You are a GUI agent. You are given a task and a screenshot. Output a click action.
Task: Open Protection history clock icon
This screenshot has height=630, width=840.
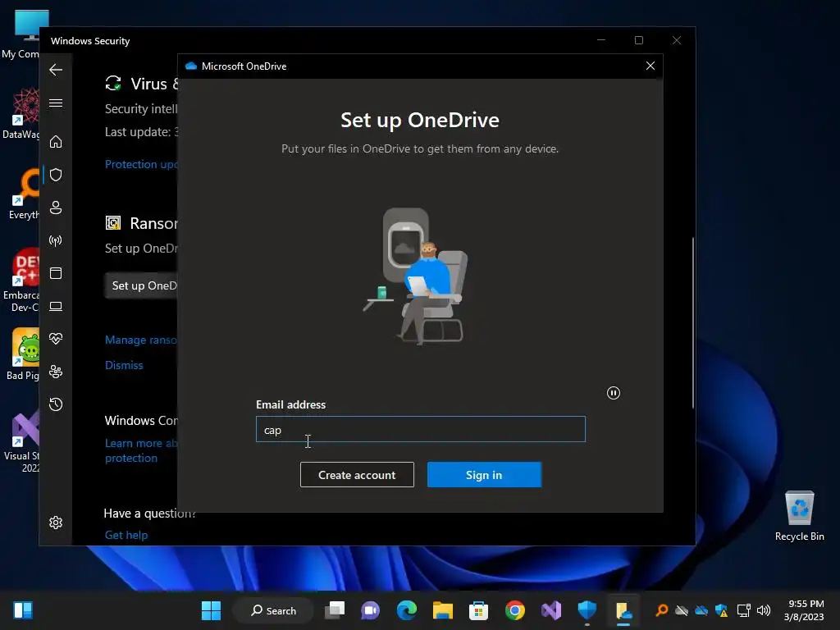pyautogui.click(x=56, y=404)
